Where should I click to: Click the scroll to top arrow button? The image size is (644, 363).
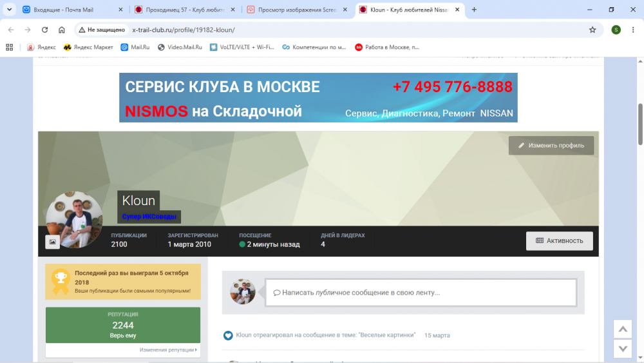[x=623, y=329]
